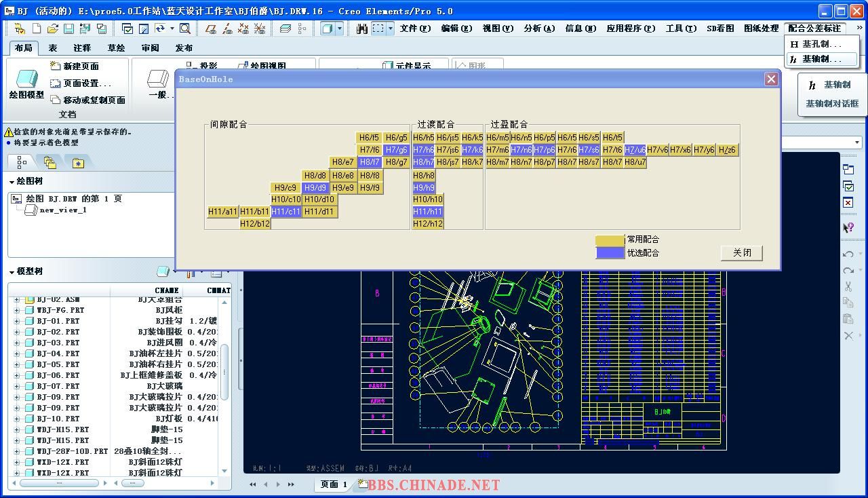Choose the H7/k6 transition fit button
The height and width of the screenshot is (498, 868).
(x=472, y=150)
